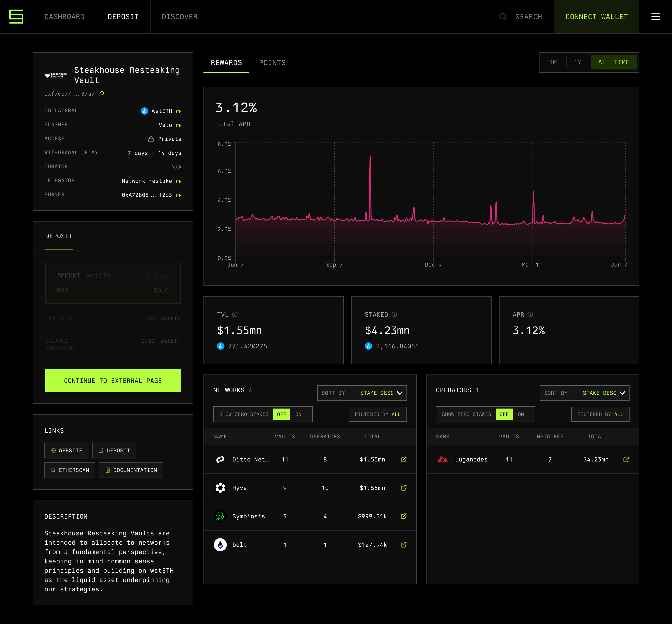Click the STAKED info icon

pos(394,314)
